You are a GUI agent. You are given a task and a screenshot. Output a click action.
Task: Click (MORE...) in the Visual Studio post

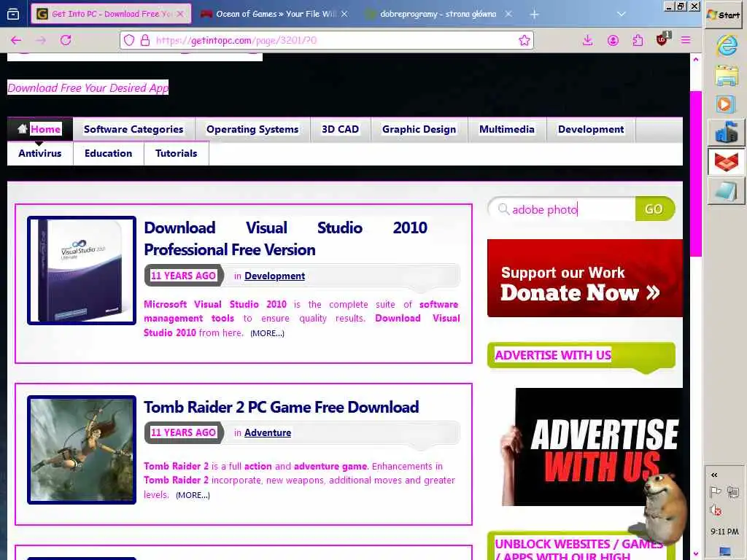267,333
